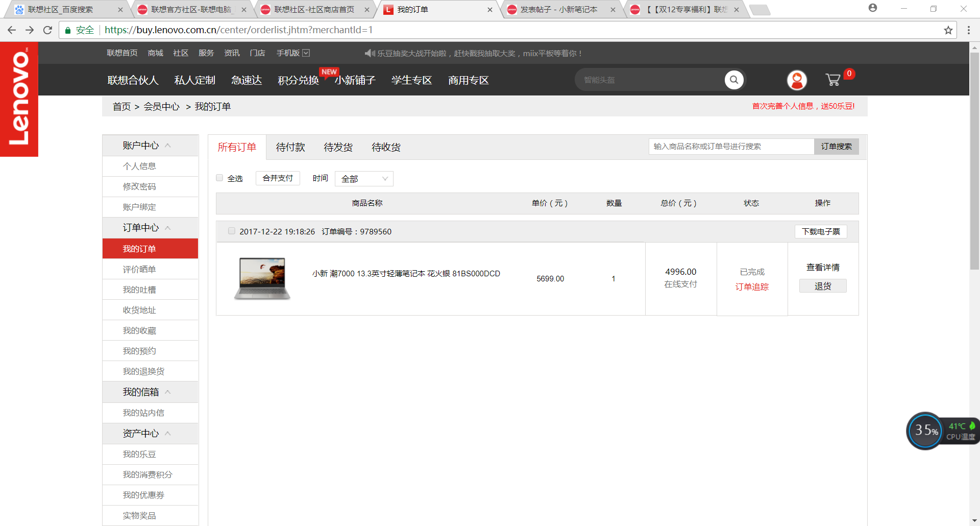Open the shopping cart
This screenshot has height=526, width=980.
(x=833, y=80)
